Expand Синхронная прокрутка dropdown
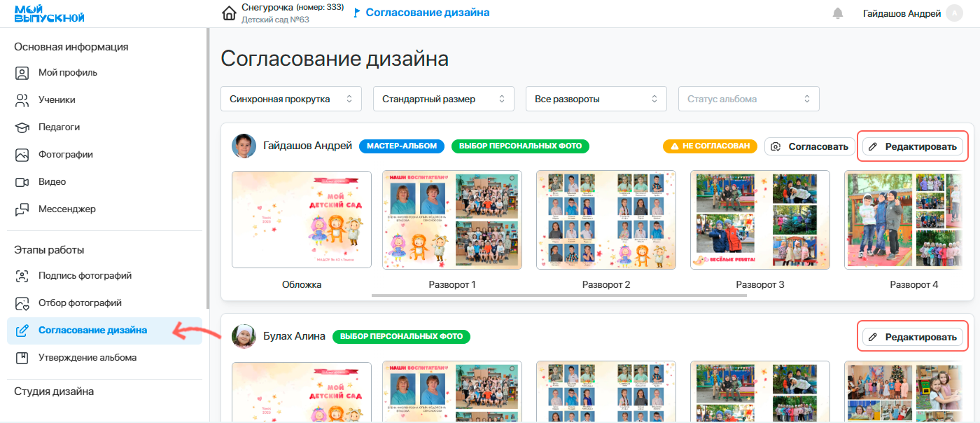Image resolution: width=980 pixels, height=423 pixels. (290, 99)
